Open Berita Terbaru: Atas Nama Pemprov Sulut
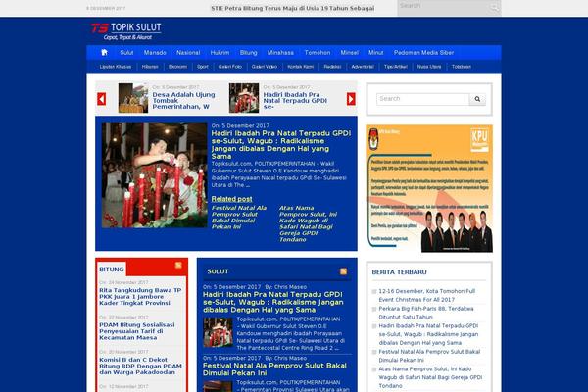Image resolution: width=588 pixels, height=392 pixels. (x=430, y=377)
